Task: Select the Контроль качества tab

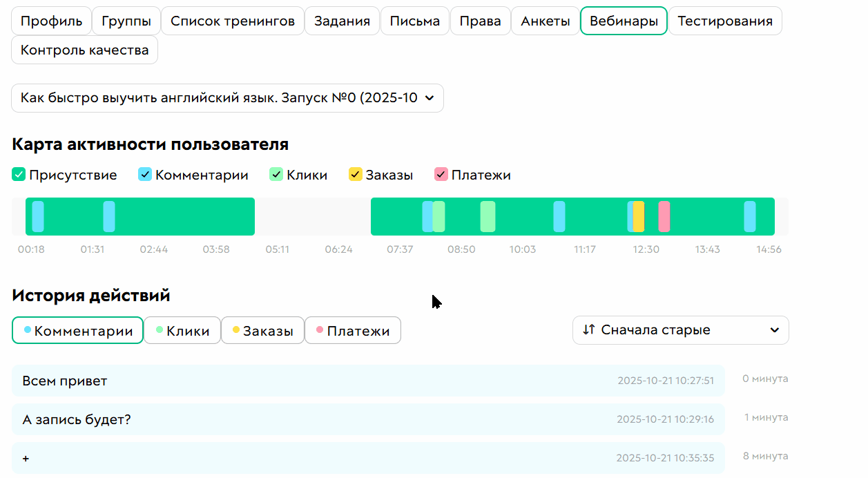Action: pos(84,50)
